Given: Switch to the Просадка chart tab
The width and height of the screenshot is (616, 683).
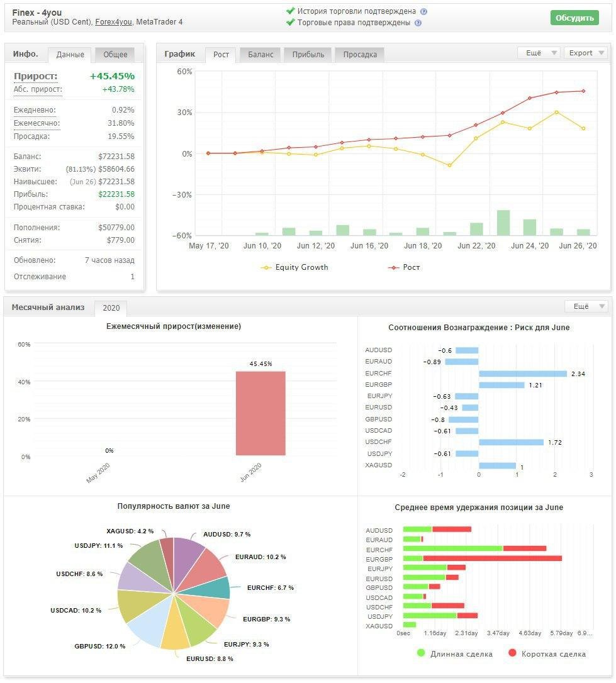Looking at the screenshot, I should (360, 55).
